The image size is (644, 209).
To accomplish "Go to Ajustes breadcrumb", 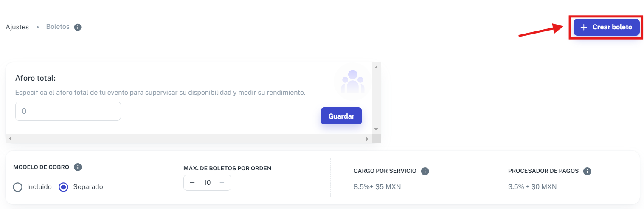I will coord(17,27).
